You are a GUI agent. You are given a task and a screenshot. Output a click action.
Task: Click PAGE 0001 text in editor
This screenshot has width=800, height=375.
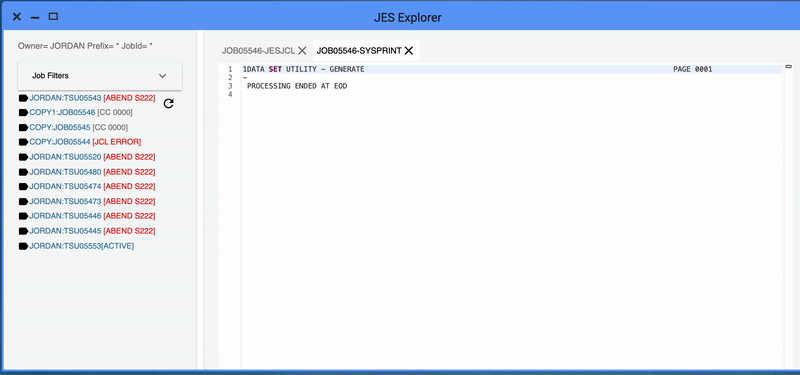[692, 69]
